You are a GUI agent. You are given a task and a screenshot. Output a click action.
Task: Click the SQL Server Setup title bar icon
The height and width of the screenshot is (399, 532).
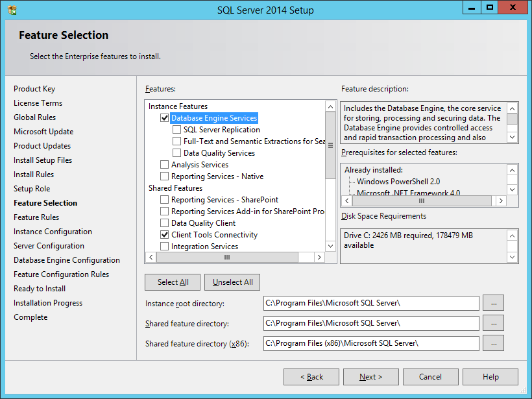click(x=12, y=10)
